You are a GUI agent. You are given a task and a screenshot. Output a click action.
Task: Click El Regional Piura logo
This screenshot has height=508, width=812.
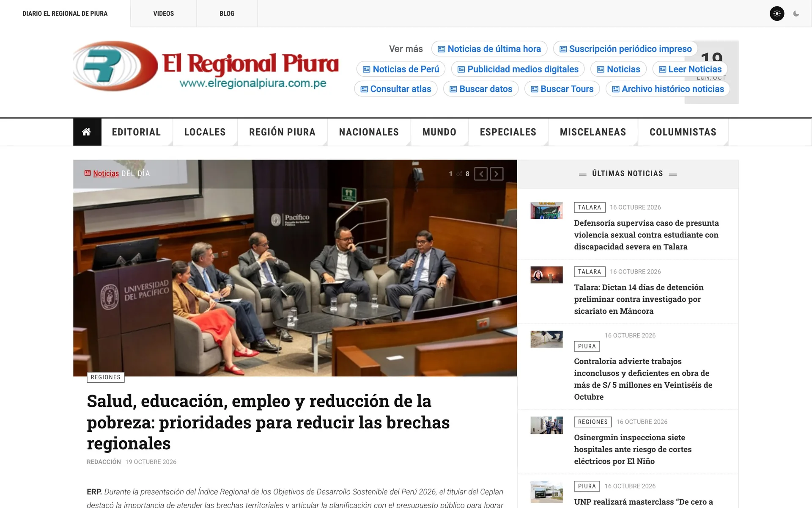click(206, 66)
